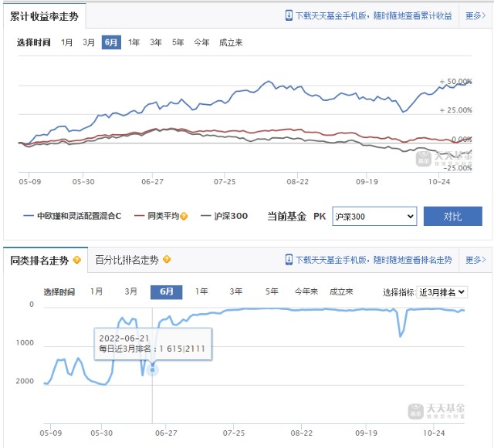The height and width of the screenshot is (448, 494).
Task: Click the info icon next to 同类排名走势
Action: tap(76, 260)
